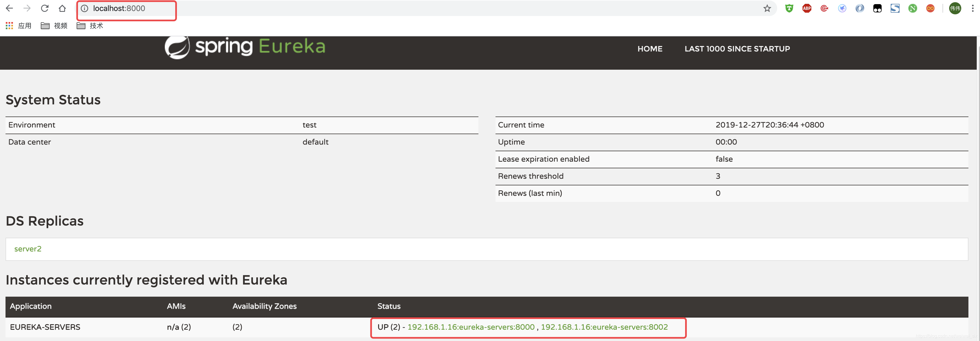980x341 pixels.
Task: Open LAST 1000 SINCE STARTUP nav item
Action: click(737, 49)
